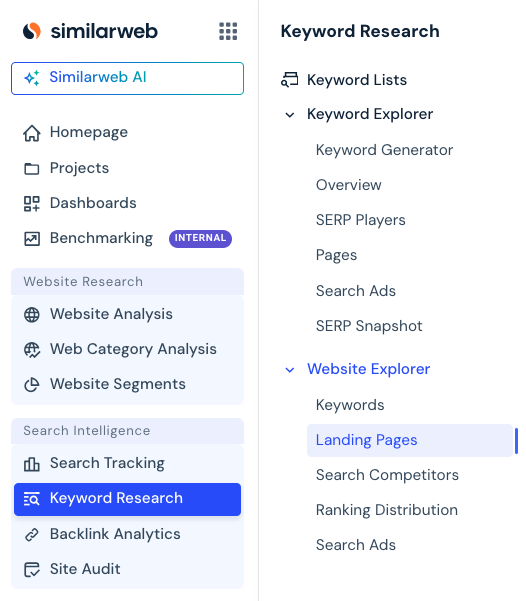This screenshot has width=526, height=601.
Task: Click the Site Audit icon
Action: pos(32,570)
